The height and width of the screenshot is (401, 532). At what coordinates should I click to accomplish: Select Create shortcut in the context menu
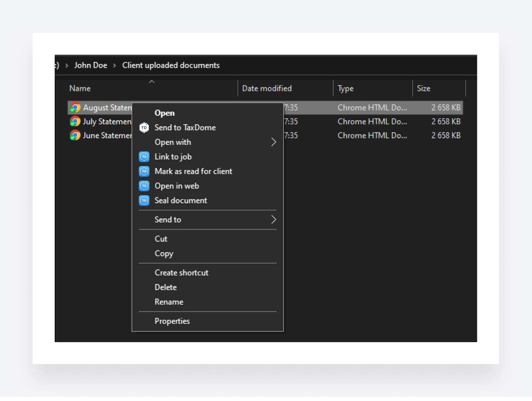pos(181,273)
